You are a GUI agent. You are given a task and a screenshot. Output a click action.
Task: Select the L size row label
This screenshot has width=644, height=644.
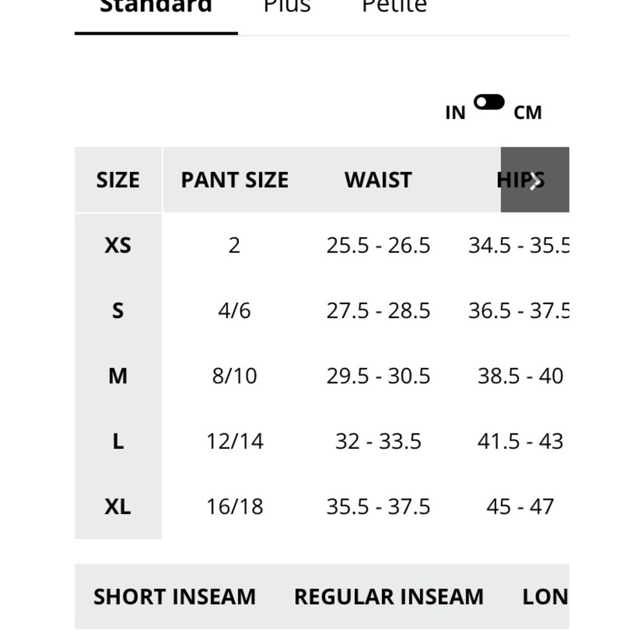[118, 442]
